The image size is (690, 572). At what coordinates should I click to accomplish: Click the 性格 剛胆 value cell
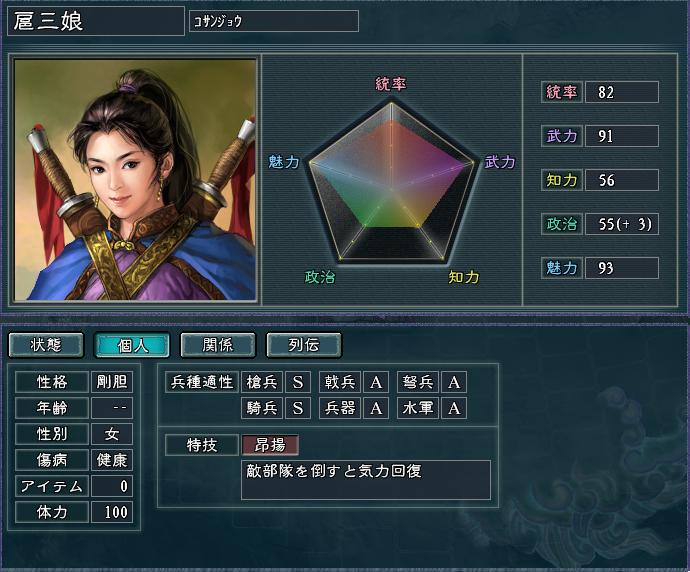point(112,381)
